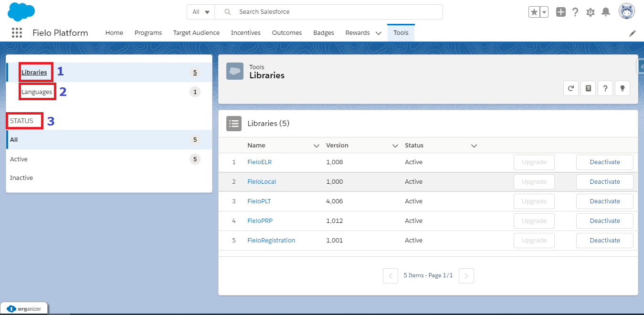The width and height of the screenshot is (644, 315).
Task: Click Upgrade for FieloELR
Action: pyautogui.click(x=534, y=162)
